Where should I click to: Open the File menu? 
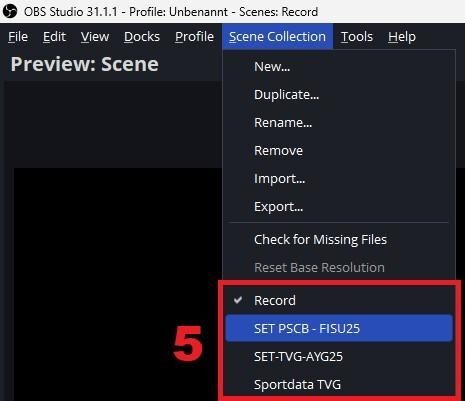coord(18,37)
